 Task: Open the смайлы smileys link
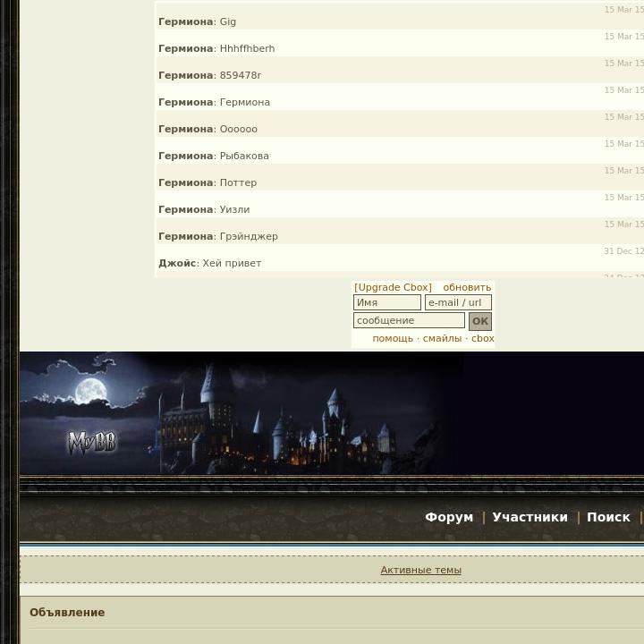coord(443,338)
